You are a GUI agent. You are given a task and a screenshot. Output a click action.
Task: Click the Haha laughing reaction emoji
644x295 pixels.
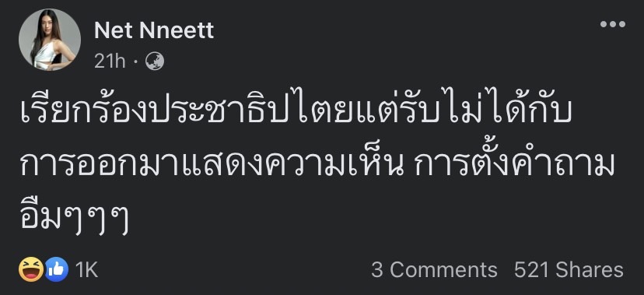click(31, 269)
